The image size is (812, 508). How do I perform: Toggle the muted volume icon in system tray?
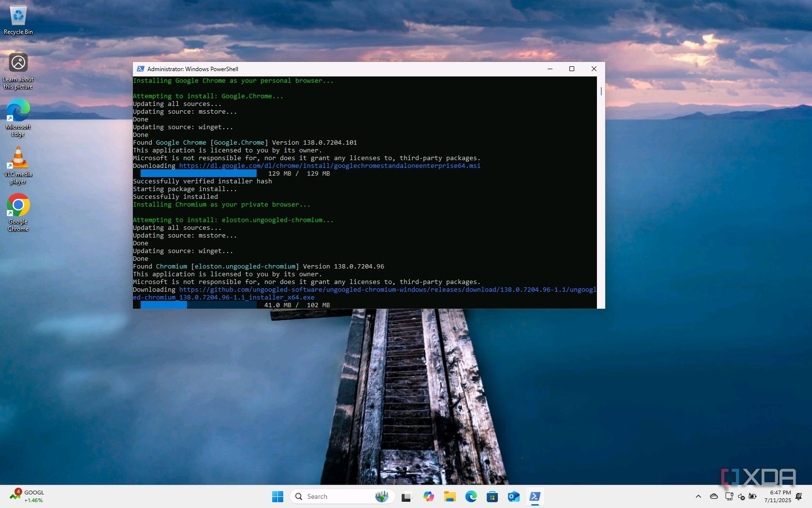(741, 496)
